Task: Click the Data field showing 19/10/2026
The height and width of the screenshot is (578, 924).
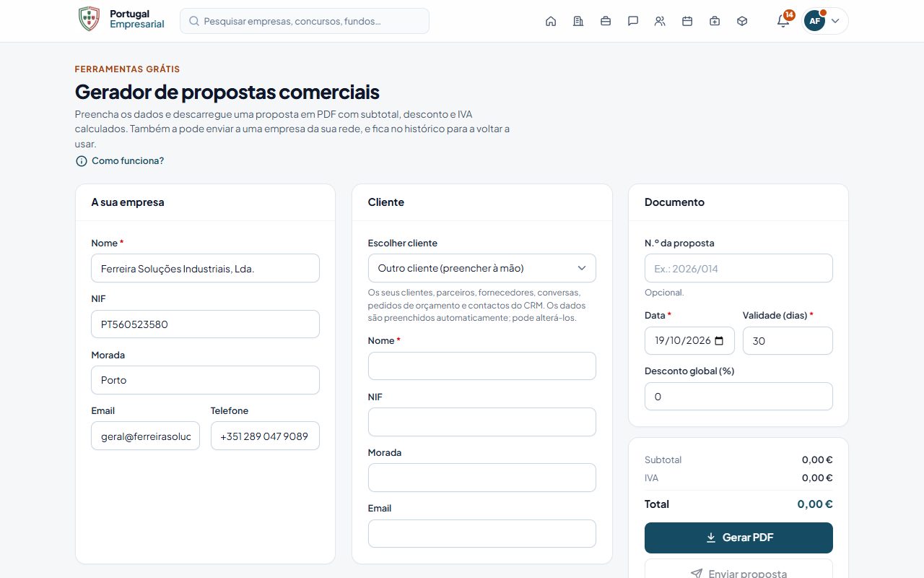Action: [689, 341]
